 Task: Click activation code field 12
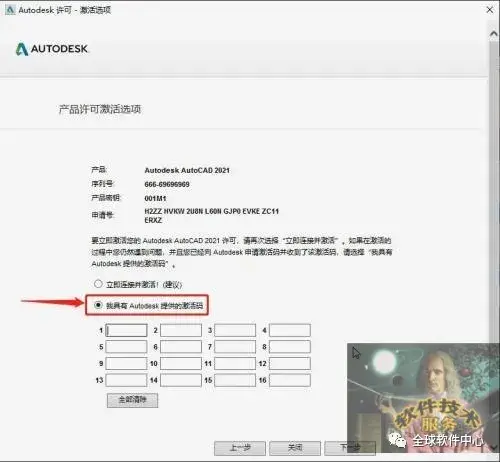tap(290, 363)
